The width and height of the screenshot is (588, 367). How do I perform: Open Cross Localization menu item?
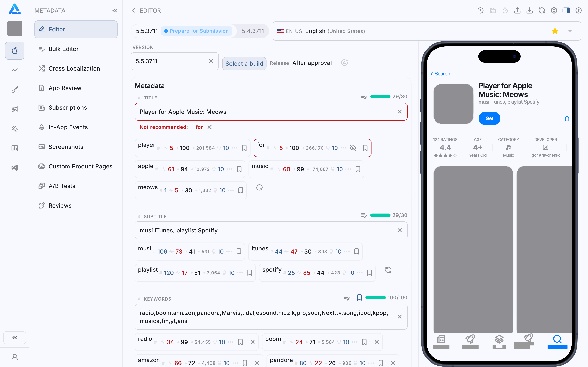[x=74, y=69]
